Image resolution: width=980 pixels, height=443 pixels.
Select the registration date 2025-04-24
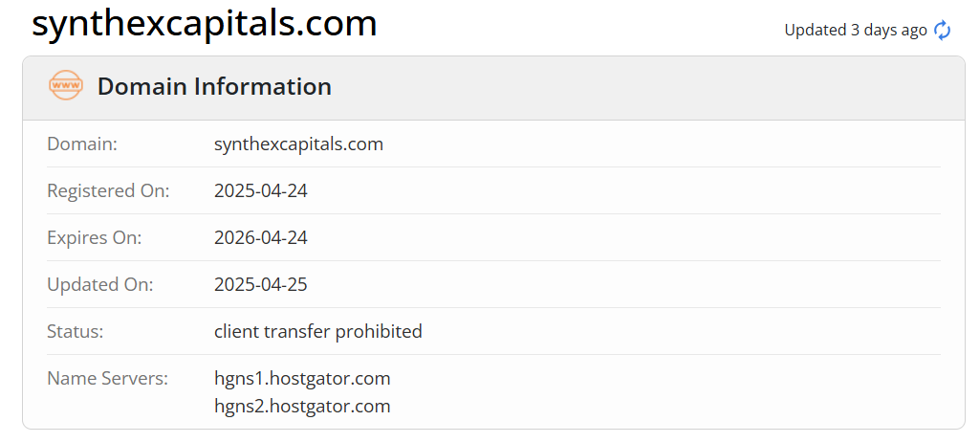coord(261,191)
